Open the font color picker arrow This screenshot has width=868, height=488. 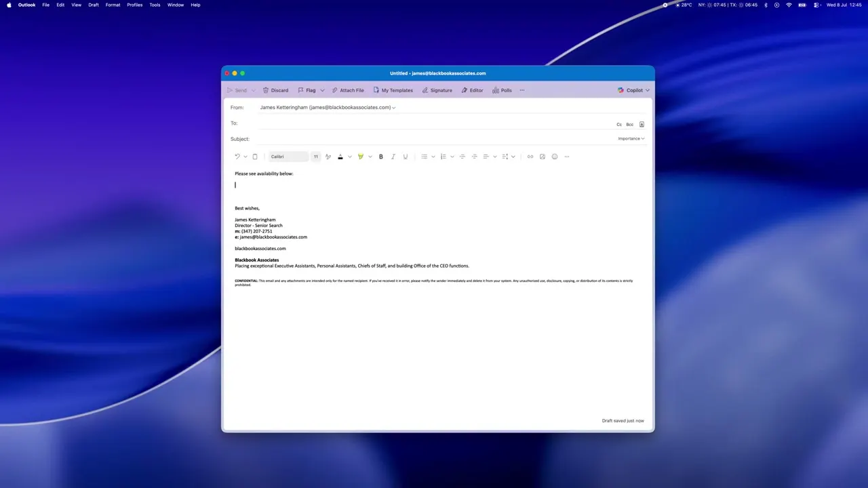click(x=350, y=157)
